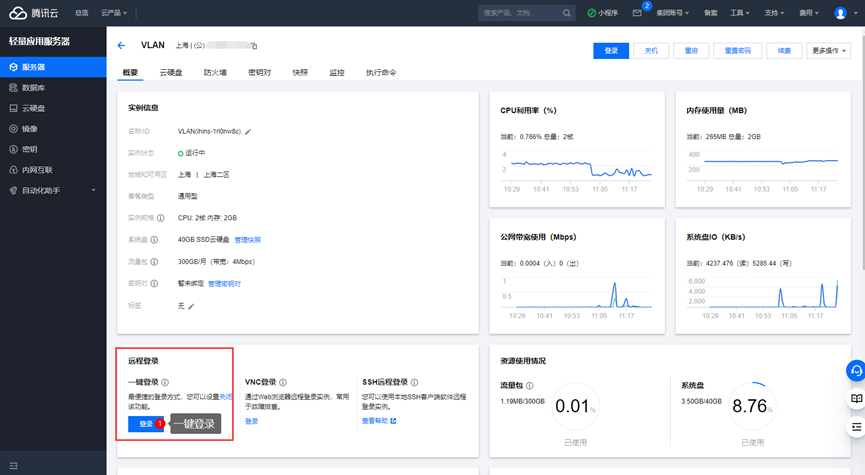Select the 概要 tab
This screenshot has height=475, width=865.
[x=130, y=72]
